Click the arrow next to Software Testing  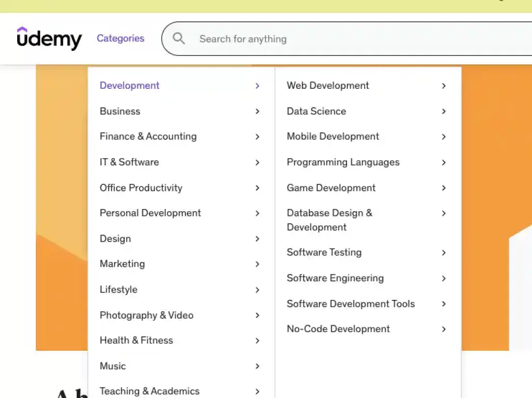444,253
